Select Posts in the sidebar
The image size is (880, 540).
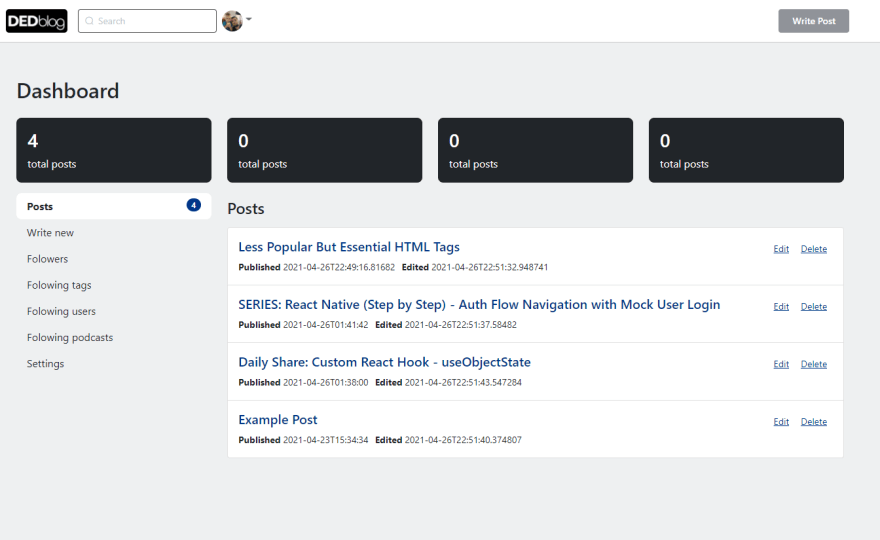pyautogui.click(x=114, y=206)
